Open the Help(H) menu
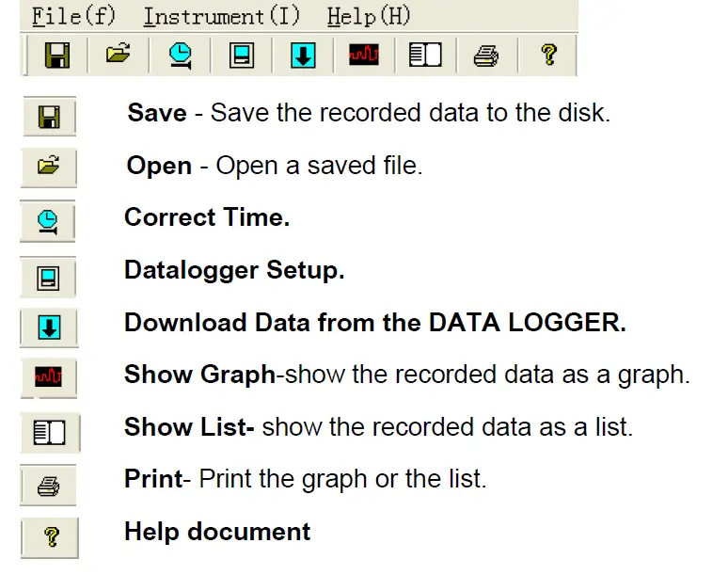 click(369, 17)
